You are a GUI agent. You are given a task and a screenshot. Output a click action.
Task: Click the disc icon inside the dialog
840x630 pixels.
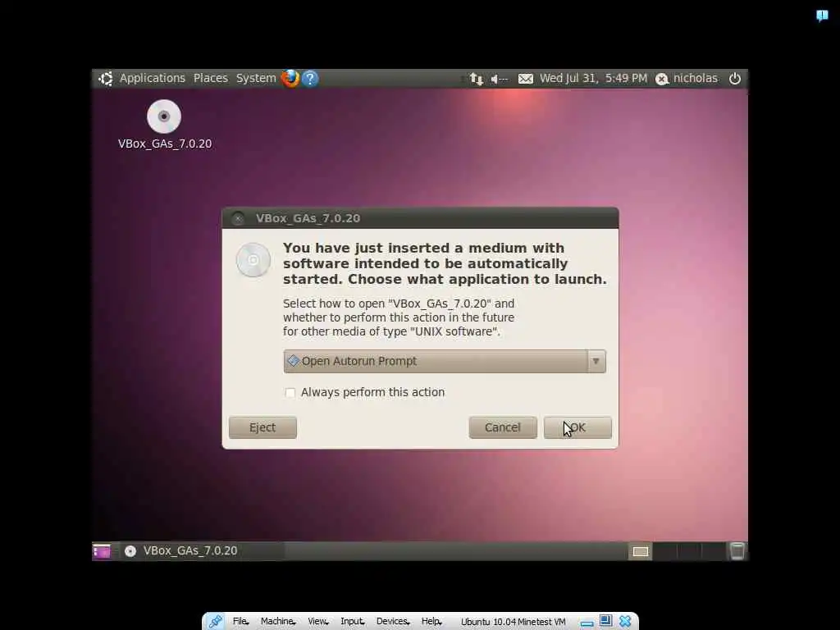253,260
